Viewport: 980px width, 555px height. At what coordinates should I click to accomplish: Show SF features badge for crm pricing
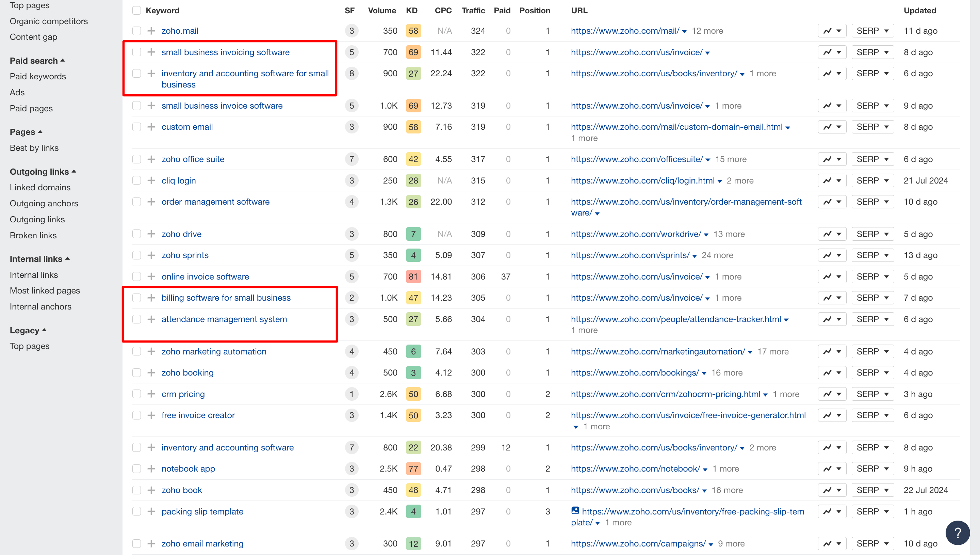352,394
